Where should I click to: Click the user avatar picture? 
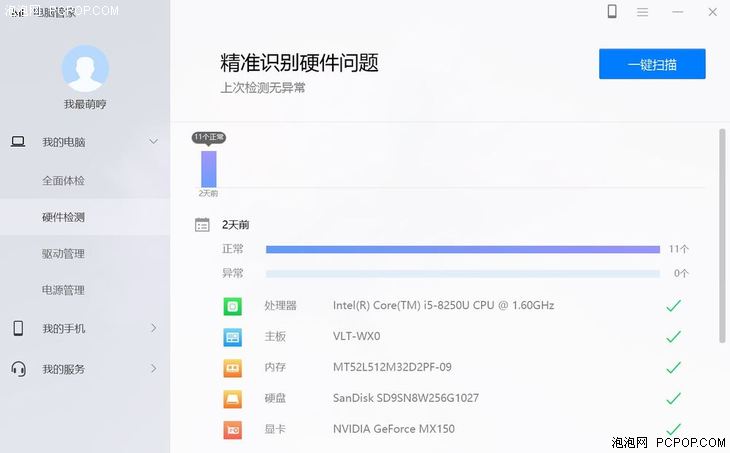click(x=85, y=68)
